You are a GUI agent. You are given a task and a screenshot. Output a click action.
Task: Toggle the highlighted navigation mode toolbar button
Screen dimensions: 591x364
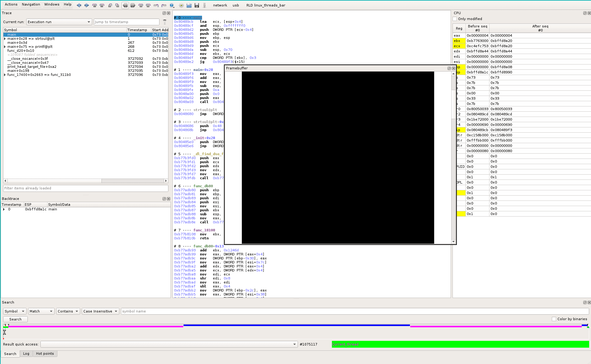(x=125, y=5)
